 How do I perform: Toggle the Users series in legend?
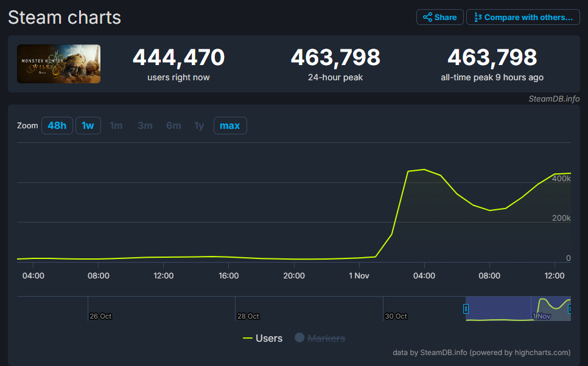[x=262, y=338]
